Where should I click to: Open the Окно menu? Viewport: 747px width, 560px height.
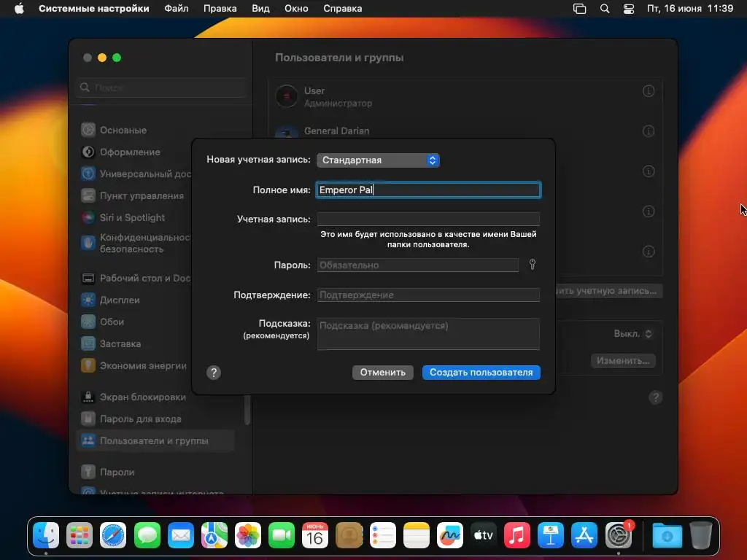(296, 9)
